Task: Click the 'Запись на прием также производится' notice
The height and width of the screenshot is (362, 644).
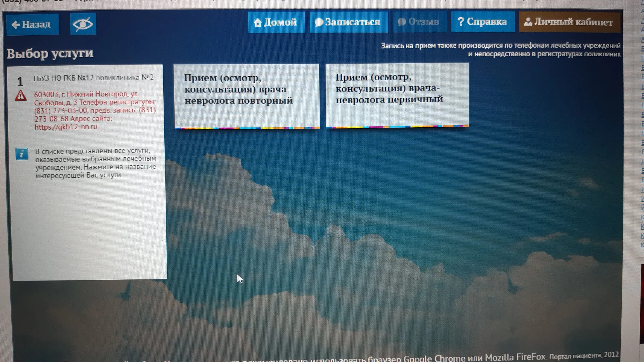Action: [501, 50]
